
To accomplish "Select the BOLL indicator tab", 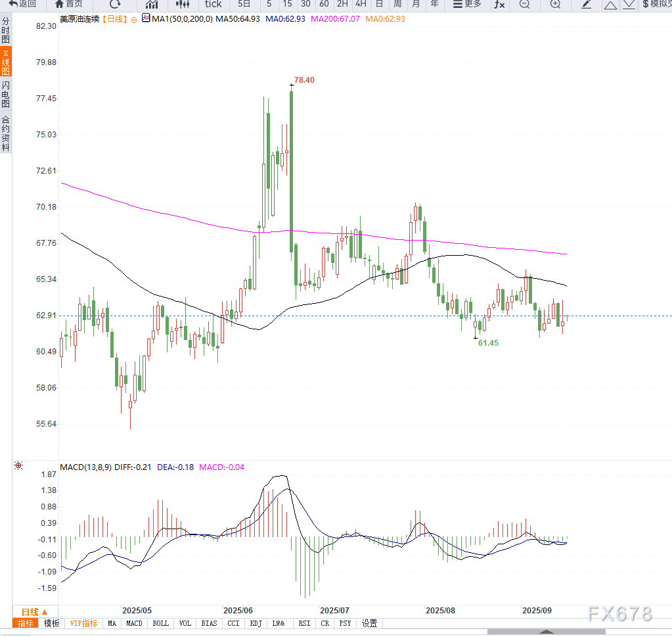I will [160, 623].
